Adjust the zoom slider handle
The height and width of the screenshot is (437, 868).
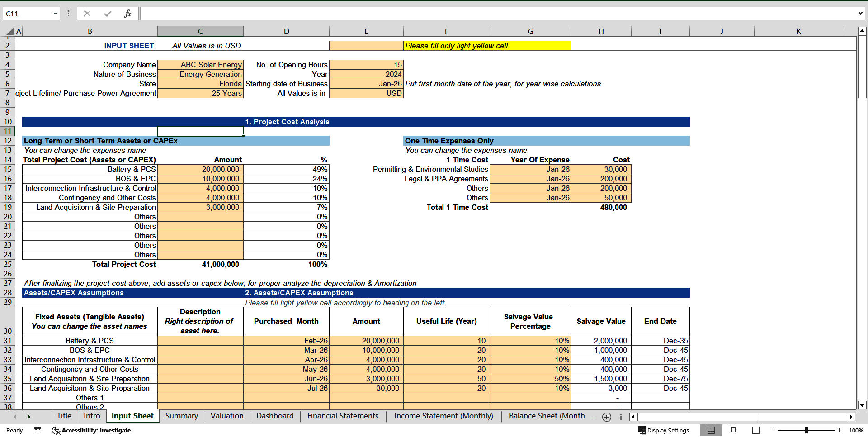coord(806,430)
